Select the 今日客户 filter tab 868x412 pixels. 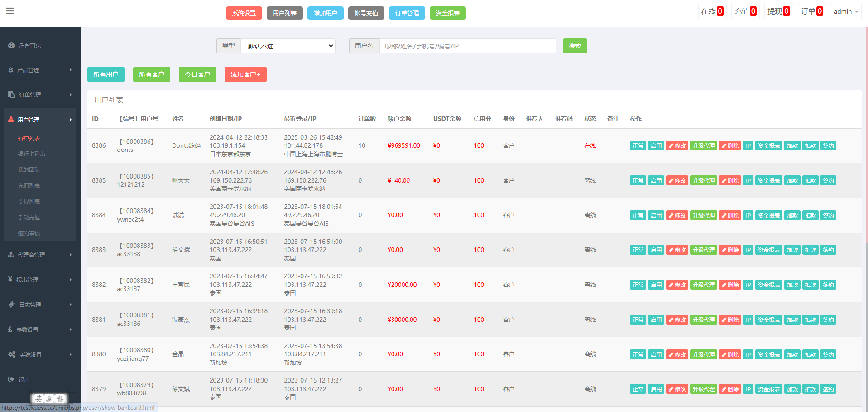197,74
